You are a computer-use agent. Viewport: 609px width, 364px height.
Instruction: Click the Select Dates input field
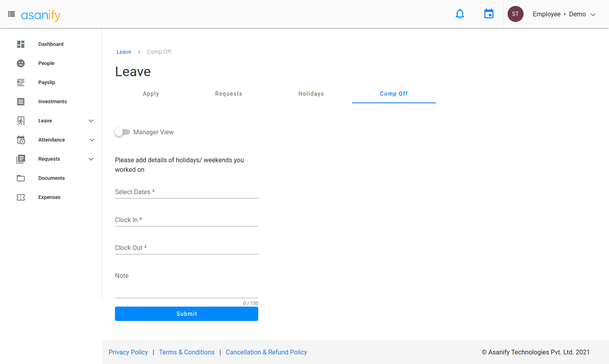(186, 192)
